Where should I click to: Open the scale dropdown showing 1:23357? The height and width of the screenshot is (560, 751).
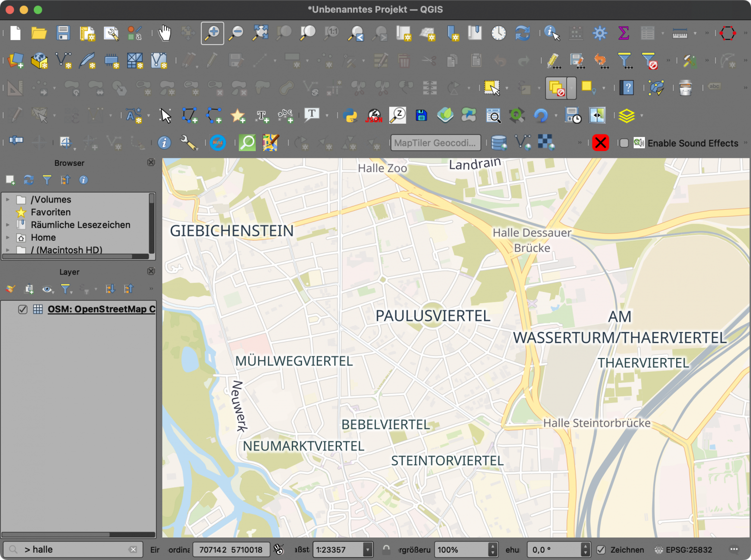coord(367,550)
